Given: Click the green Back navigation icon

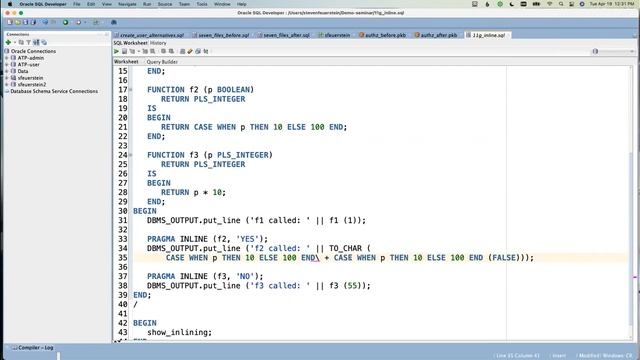Looking at the screenshot, I should pyautogui.click(x=65, y=22).
